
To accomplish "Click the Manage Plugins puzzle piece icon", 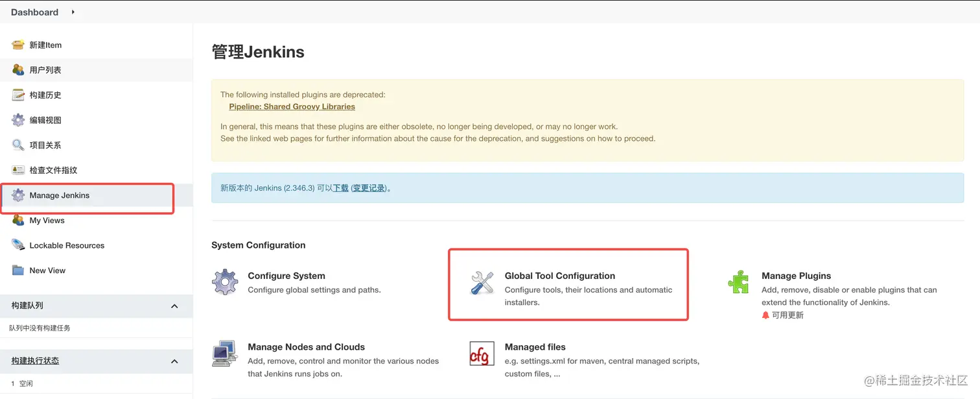I will (x=738, y=282).
